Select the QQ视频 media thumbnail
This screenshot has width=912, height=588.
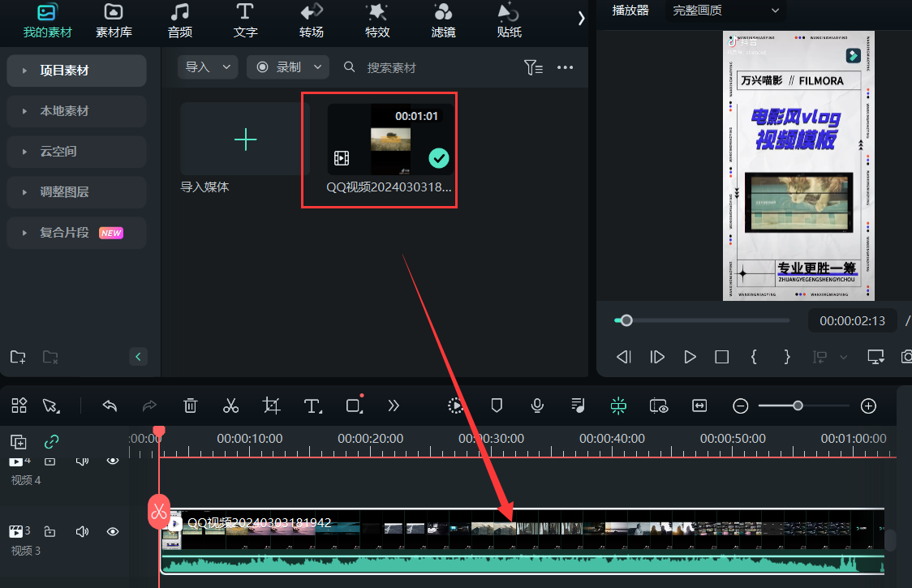[390, 139]
